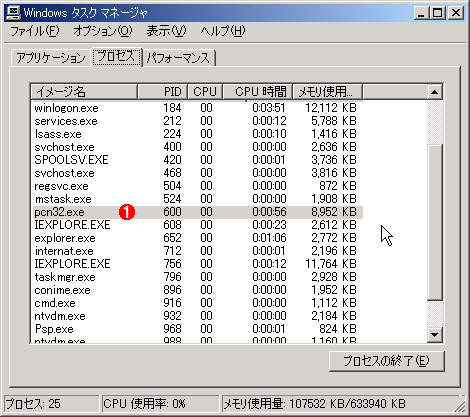Select the conime.exe process row

click(x=197, y=290)
